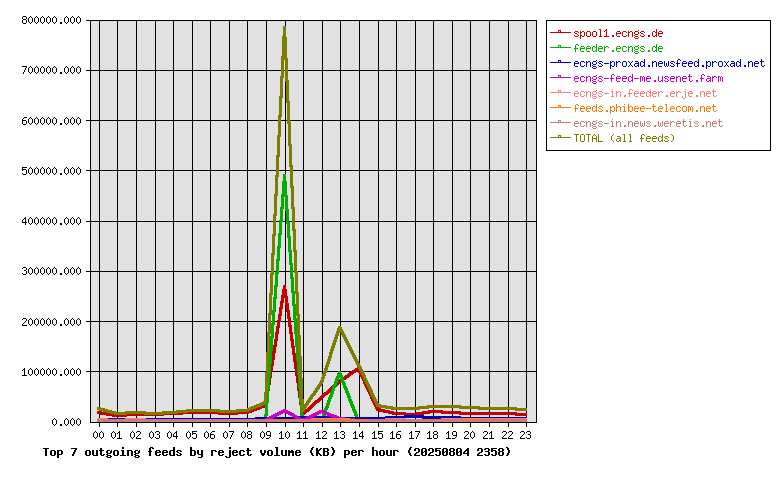Click the chart title text below the graph
This screenshot has width=780, height=480.
pyautogui.click(x=277, y=452)
